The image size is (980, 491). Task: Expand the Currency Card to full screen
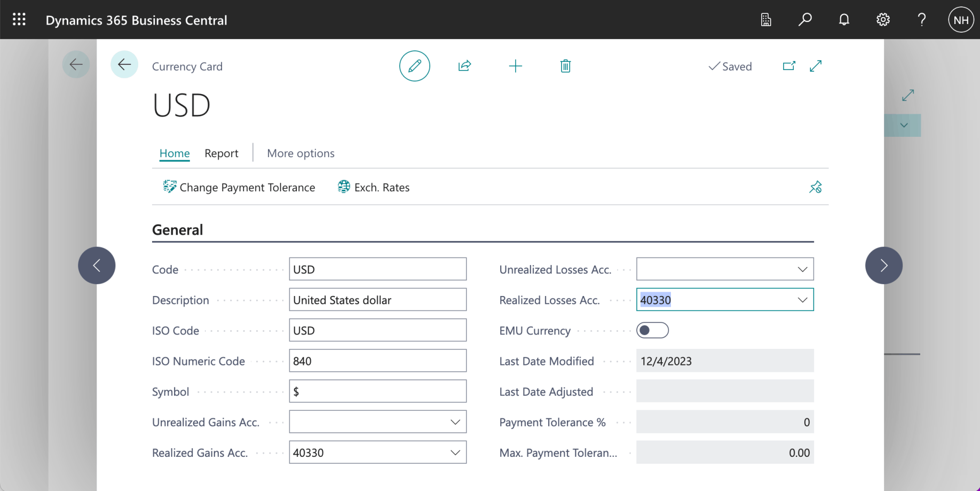(x=816, y=66)
